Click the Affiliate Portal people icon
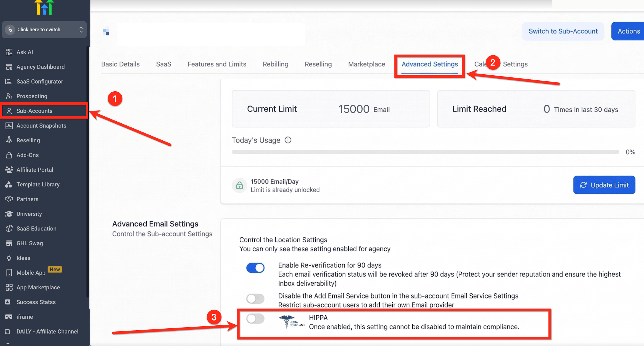This screenshot has height=346, width=644. (9, 170)
